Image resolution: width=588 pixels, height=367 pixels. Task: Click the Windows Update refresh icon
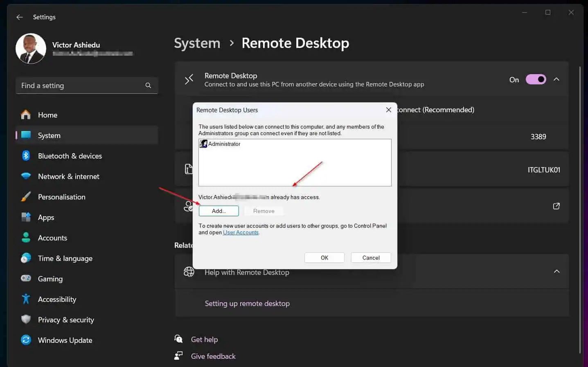click(26, 340)
